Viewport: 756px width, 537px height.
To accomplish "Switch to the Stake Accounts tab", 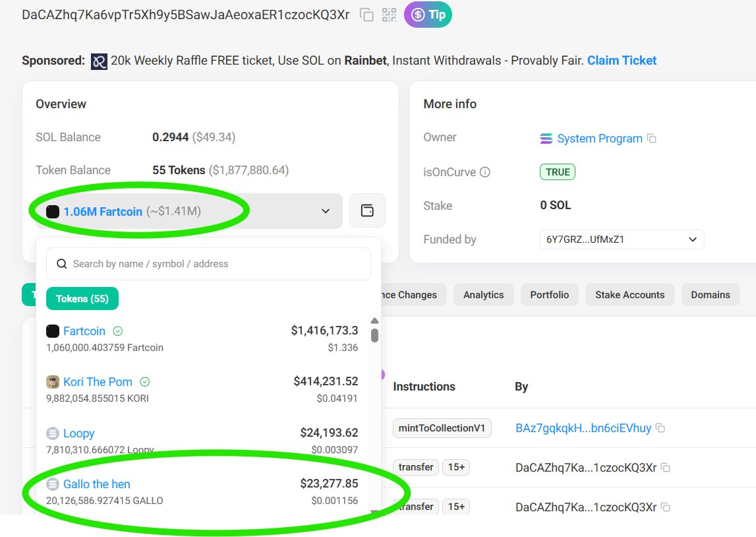I will coord(629,295).
